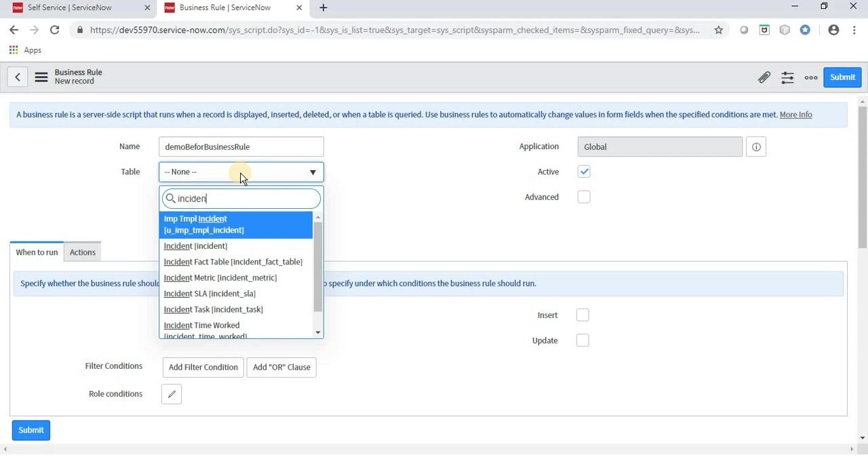Image resolution: width=868 pixels, height=457 pixels.
Task: Click the form back arrow icon
Action: 18,77
